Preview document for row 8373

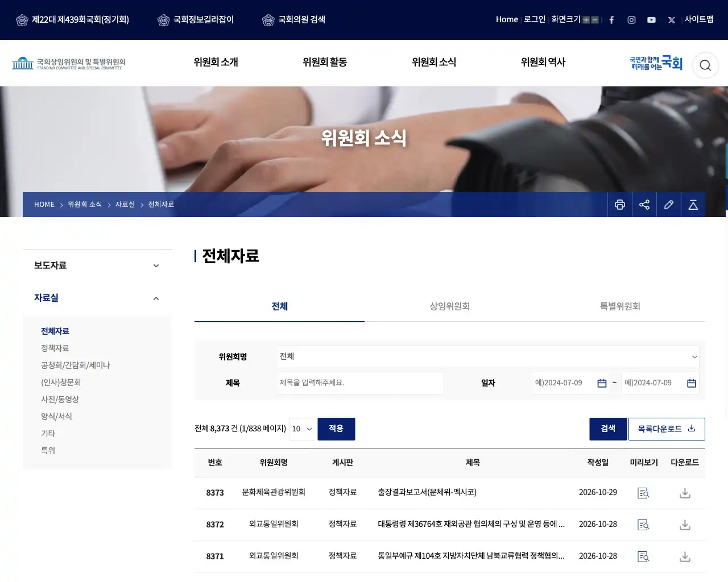pyautogui.click(x=643, y=493)
